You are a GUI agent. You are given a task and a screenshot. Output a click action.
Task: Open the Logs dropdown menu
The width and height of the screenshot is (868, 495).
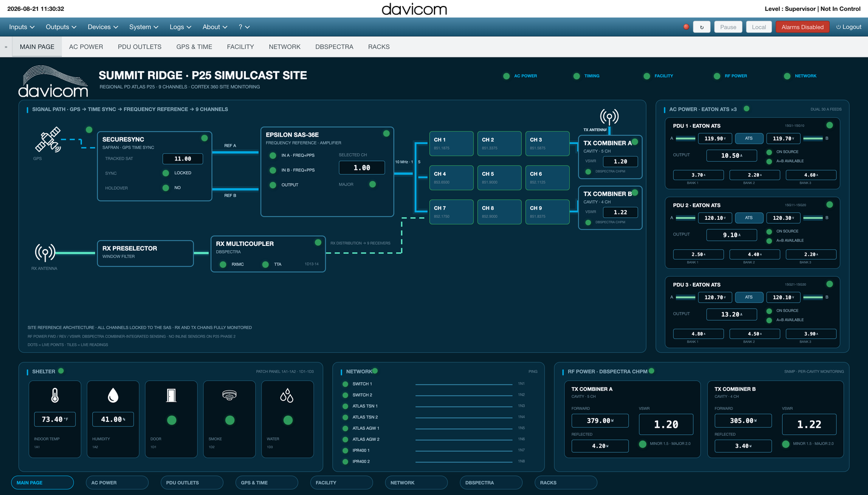click(181, 27)
